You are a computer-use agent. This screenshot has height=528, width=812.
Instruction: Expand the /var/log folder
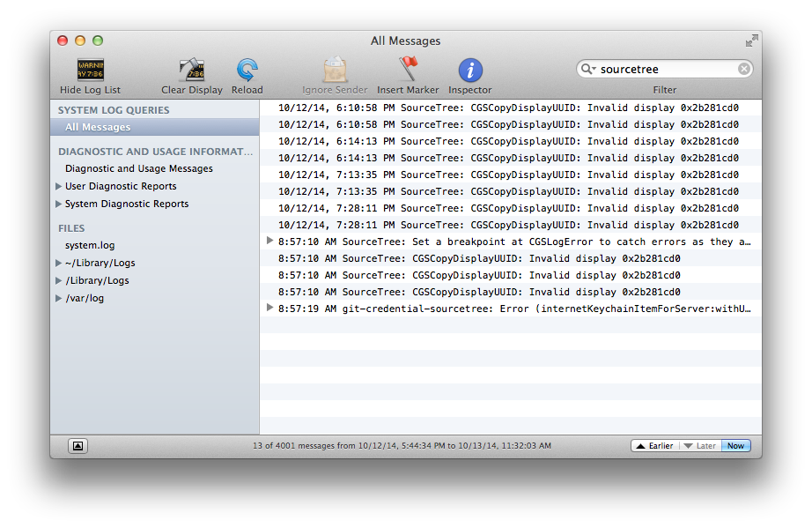(58, 299)
